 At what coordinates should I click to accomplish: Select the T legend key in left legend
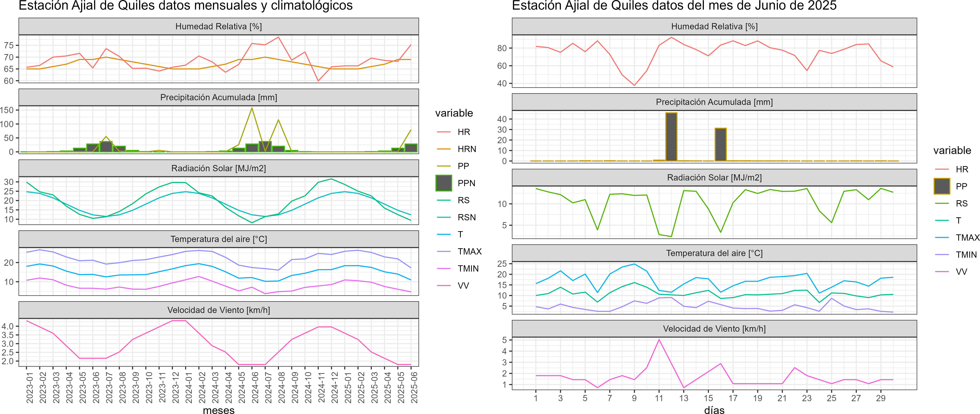(444, 234)
